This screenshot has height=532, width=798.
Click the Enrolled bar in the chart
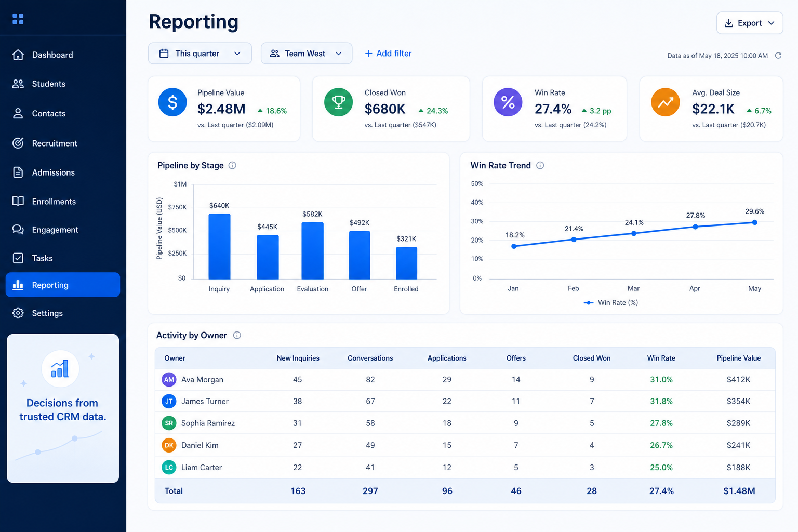406,263
